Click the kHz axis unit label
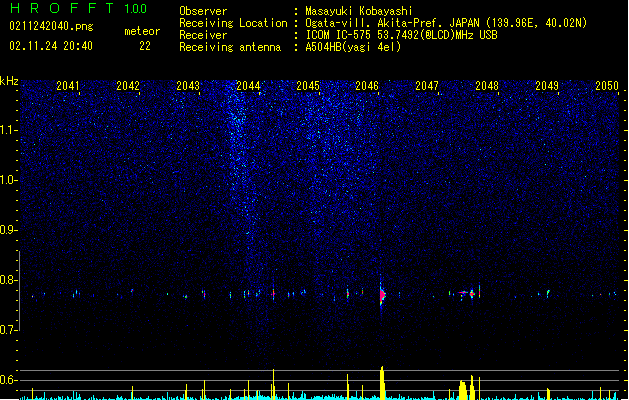Viewport: 629px width, 400px height. [x=9, y=81]
